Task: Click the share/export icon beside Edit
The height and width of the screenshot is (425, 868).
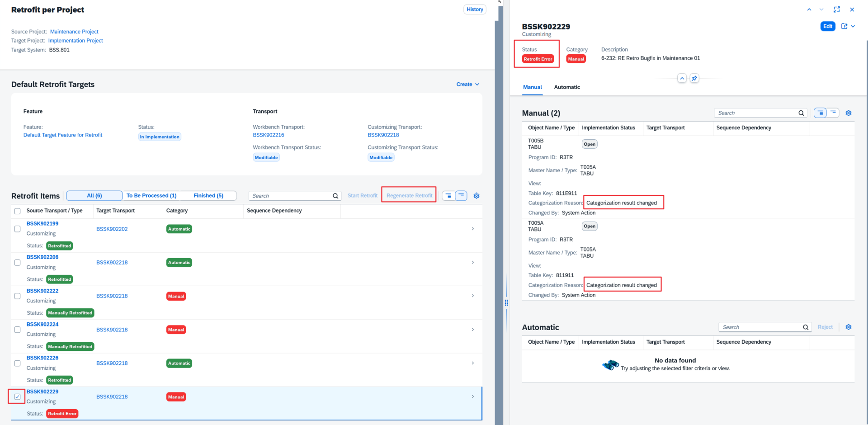Action: pyautogui.click(x=844, y=26)
